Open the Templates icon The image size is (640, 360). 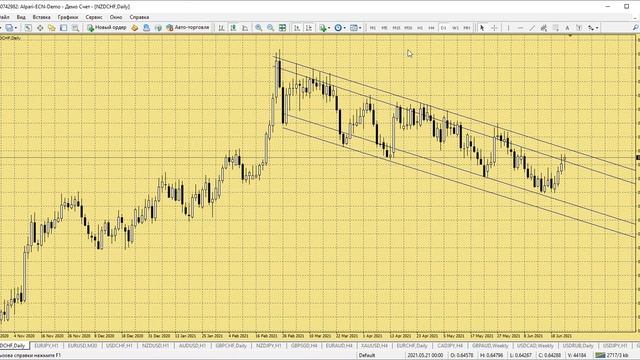point(353,28)
